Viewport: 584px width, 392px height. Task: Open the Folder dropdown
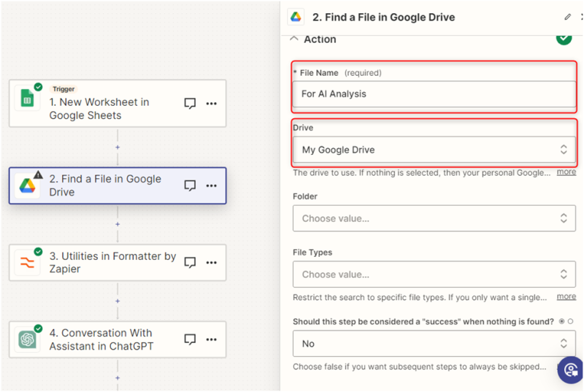point(434,218)
